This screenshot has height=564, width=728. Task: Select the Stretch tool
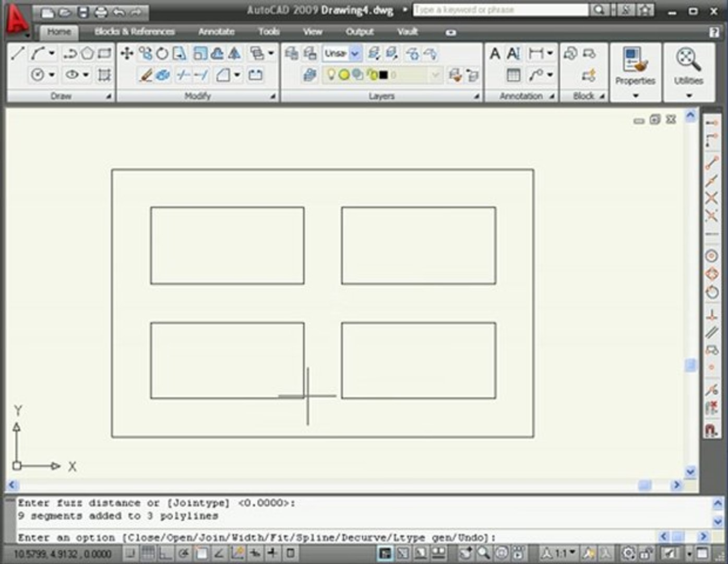click(179, 53)
